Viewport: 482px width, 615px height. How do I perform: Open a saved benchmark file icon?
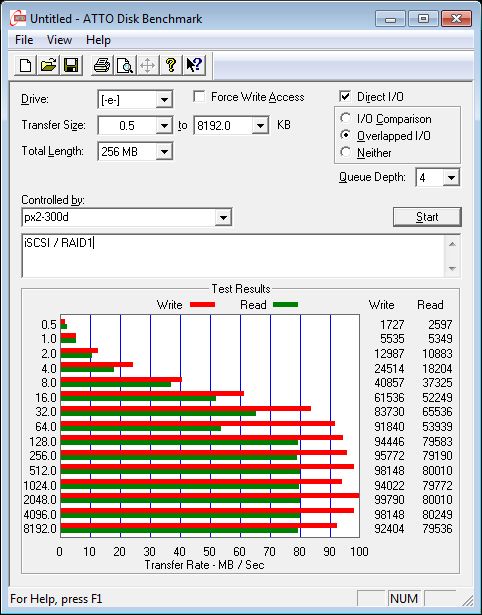pos(48,65)
